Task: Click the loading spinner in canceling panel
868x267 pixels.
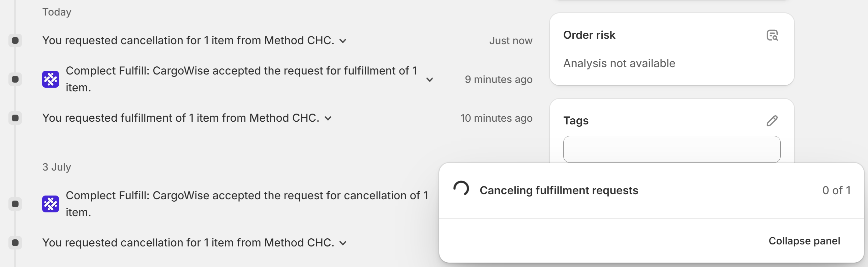Action: [x=461, y=189]
